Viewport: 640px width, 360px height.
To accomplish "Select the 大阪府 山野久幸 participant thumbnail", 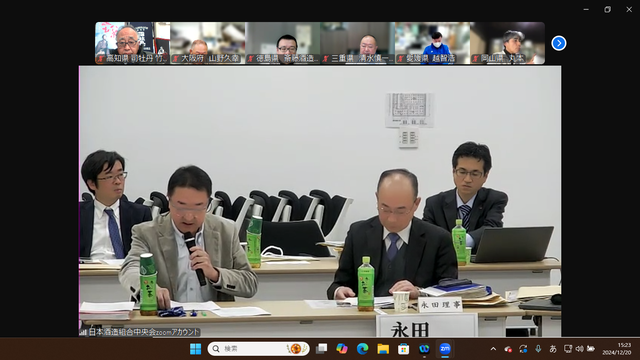I will (x=208, y=43).
